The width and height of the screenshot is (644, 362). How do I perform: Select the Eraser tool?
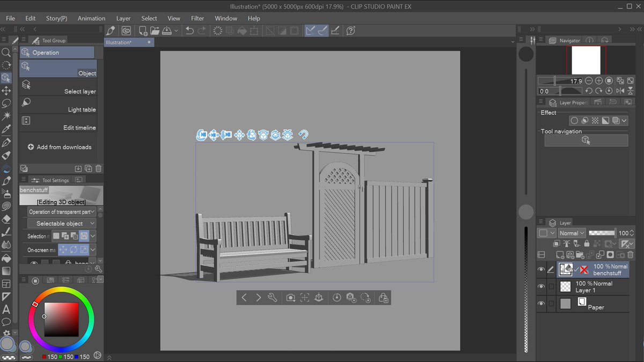point(6,219)
